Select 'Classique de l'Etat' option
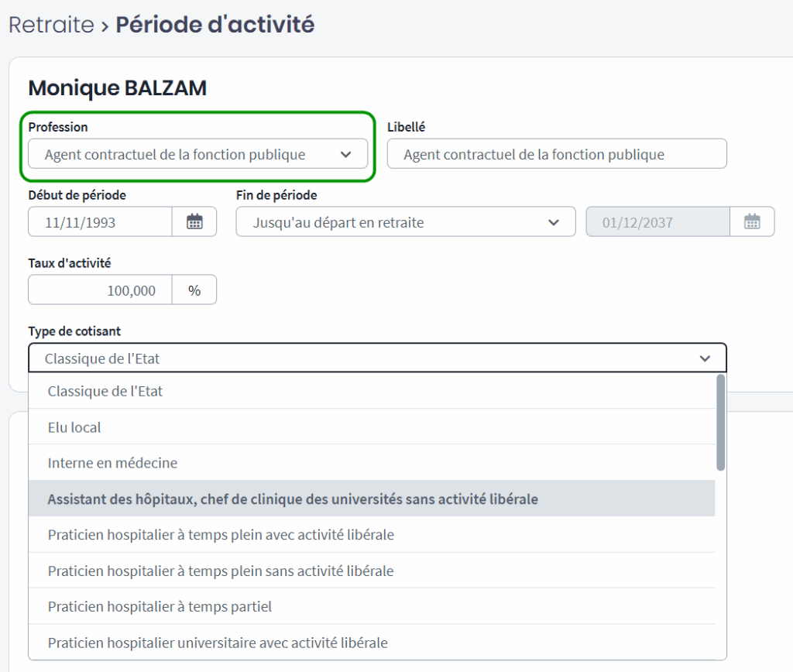 (105, 391)
